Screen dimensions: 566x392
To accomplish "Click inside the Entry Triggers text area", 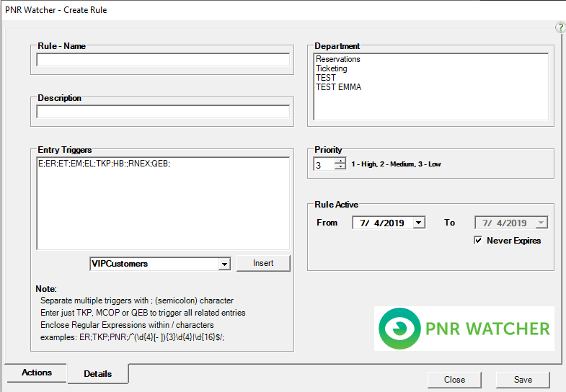I will pyautogui.click(x=163, y=203).
